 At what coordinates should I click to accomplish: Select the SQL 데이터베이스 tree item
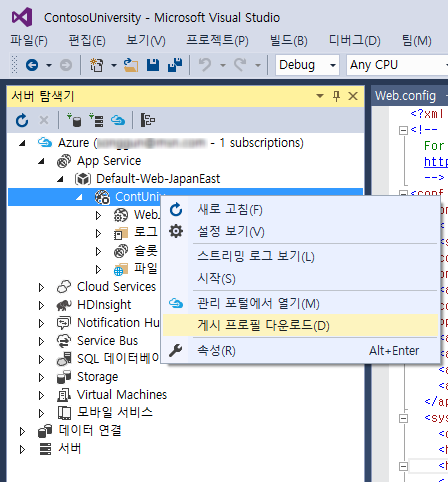[118, 359]
